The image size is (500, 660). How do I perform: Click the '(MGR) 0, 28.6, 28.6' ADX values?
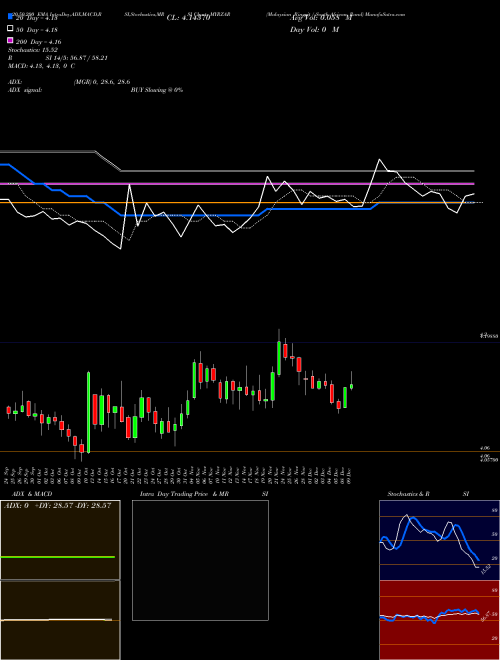pyautogui.click(x=102, y=82)
